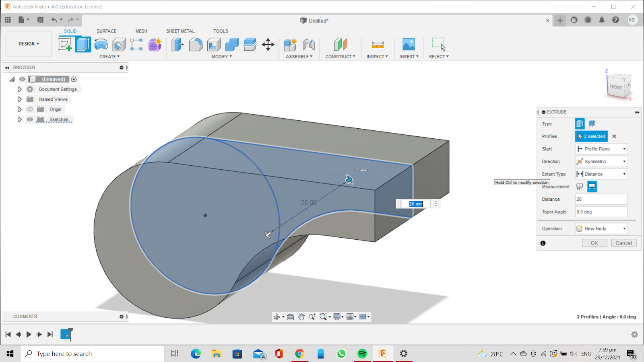Open the Combine tool
Viewport: 644px width, 362px height.
pyautogui.click(x=232, y=44)
